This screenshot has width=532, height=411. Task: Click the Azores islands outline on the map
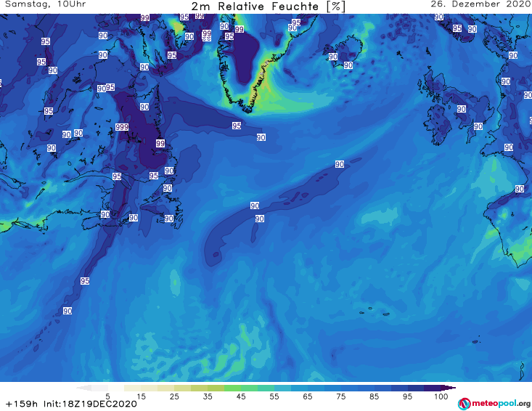coord(375,312)
